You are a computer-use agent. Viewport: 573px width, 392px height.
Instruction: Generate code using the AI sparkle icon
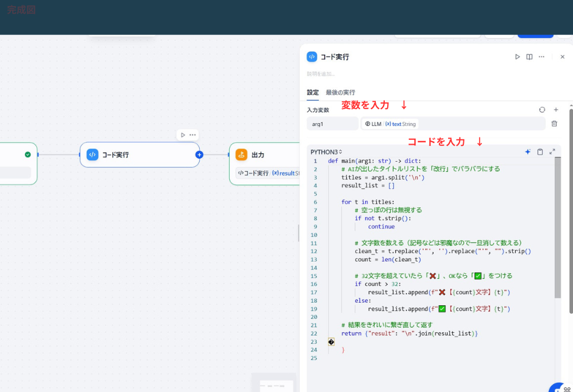[x=527, y=152]
